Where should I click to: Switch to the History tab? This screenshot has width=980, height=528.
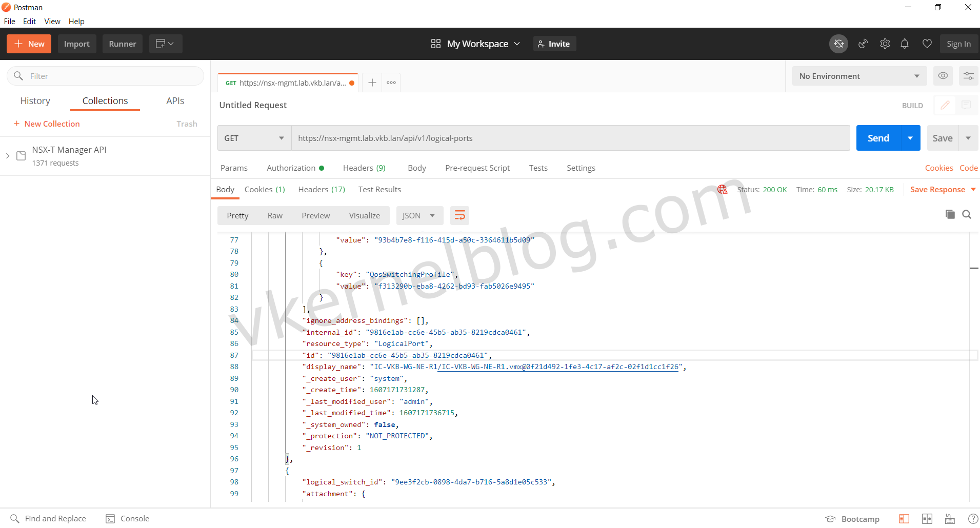[x=35, y=101]
